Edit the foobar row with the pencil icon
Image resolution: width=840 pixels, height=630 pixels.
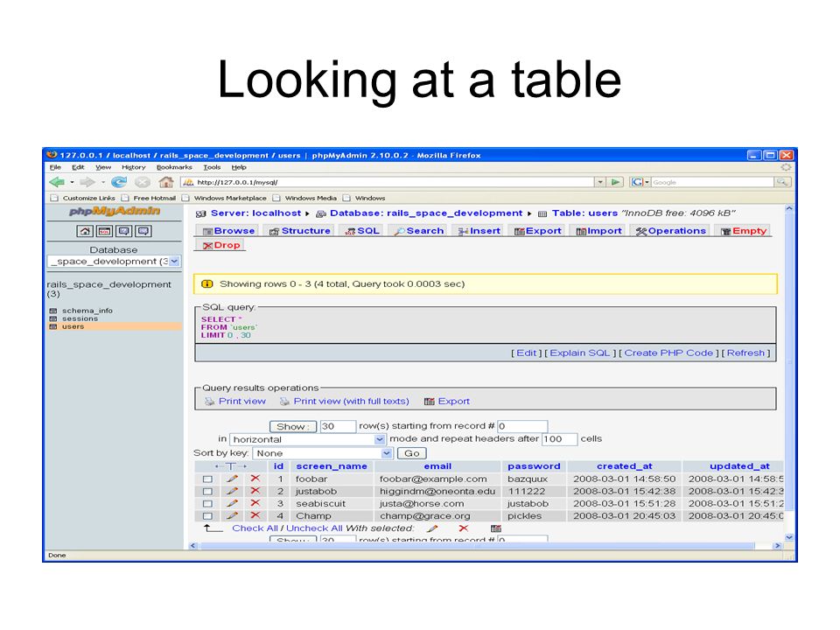click(x=232, y=479)
